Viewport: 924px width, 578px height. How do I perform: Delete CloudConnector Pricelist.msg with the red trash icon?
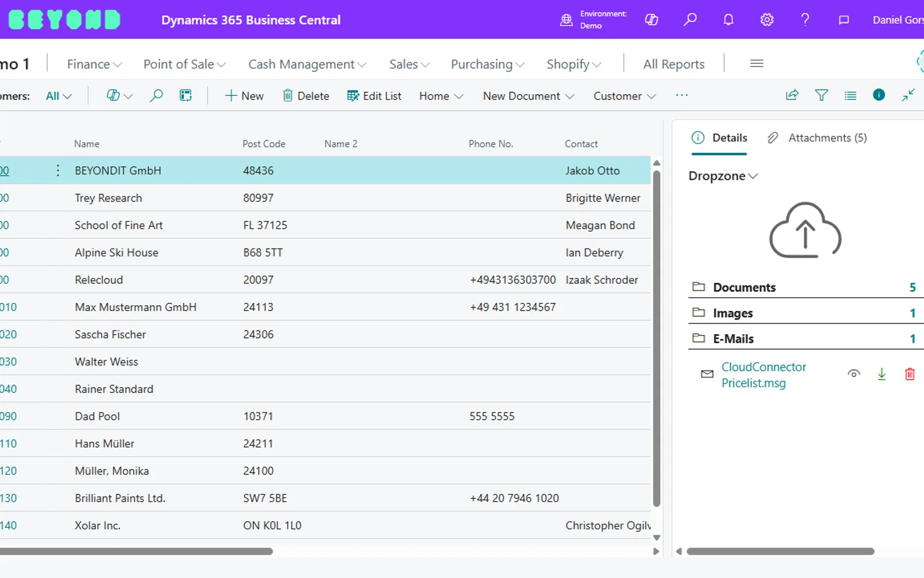click(910, 374)
